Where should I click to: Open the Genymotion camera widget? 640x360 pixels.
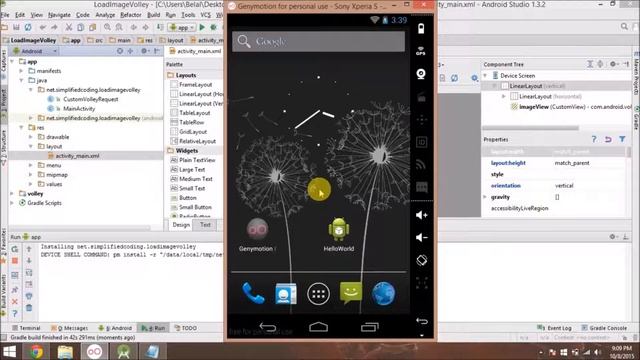(421, 74)
